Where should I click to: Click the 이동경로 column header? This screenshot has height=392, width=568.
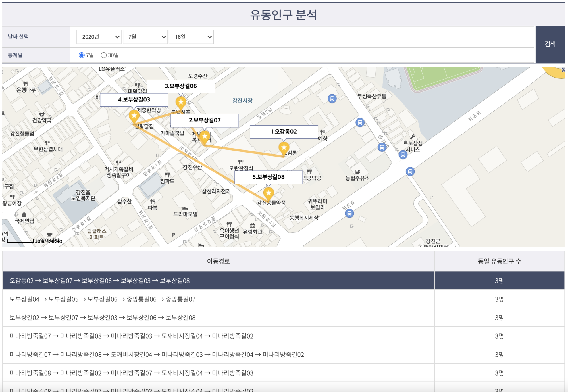218,261
